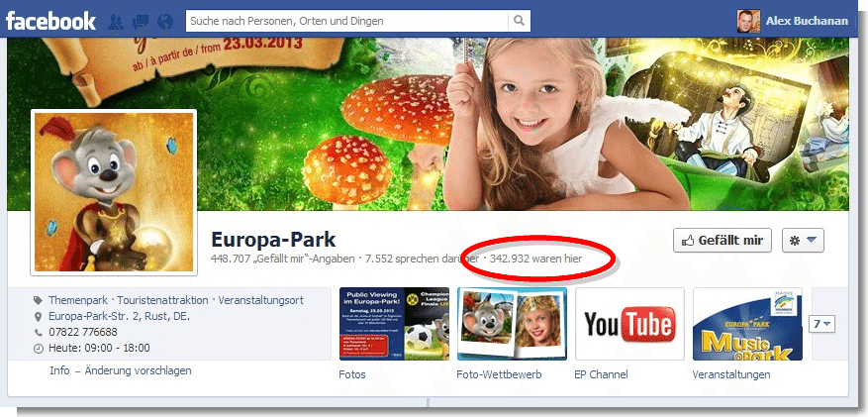Open Alex Buchanan profile link

[807, 21]
